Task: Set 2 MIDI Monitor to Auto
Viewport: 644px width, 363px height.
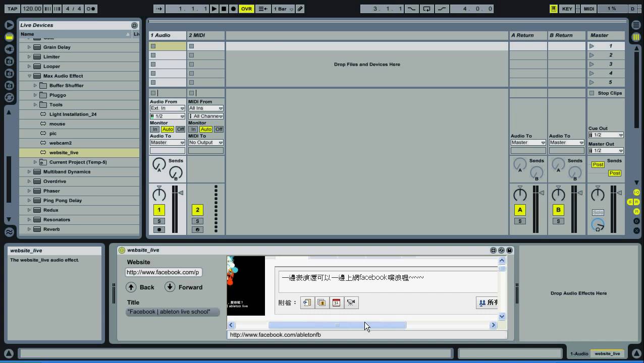Action: point(206,130)
